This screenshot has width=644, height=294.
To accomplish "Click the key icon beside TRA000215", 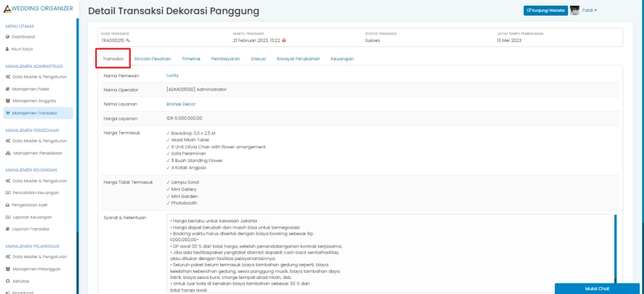I will point(128,40).
